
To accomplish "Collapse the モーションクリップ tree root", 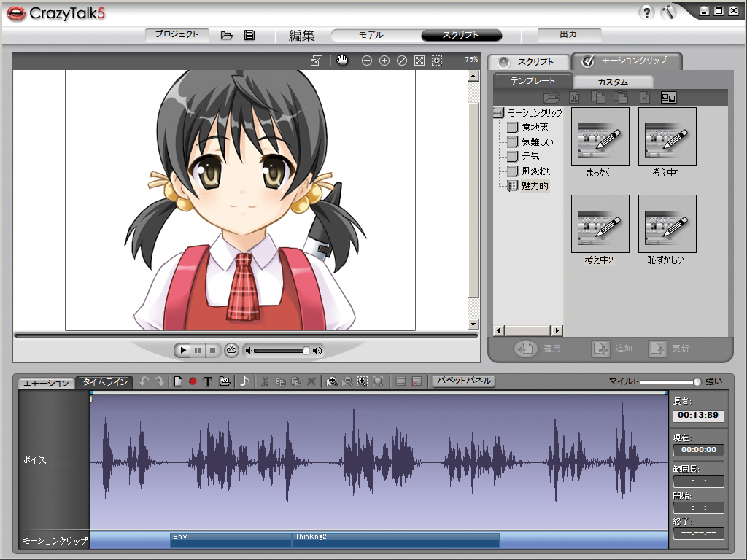I will point(498,113).
